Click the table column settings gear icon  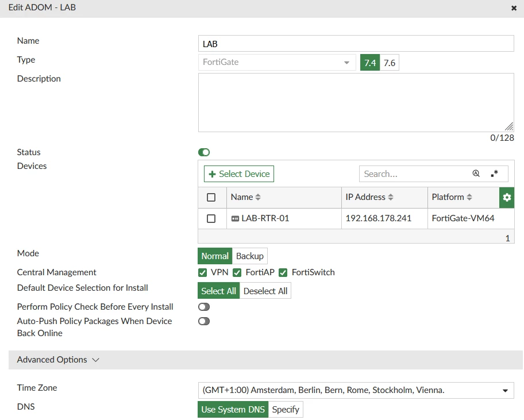point(507,198)
